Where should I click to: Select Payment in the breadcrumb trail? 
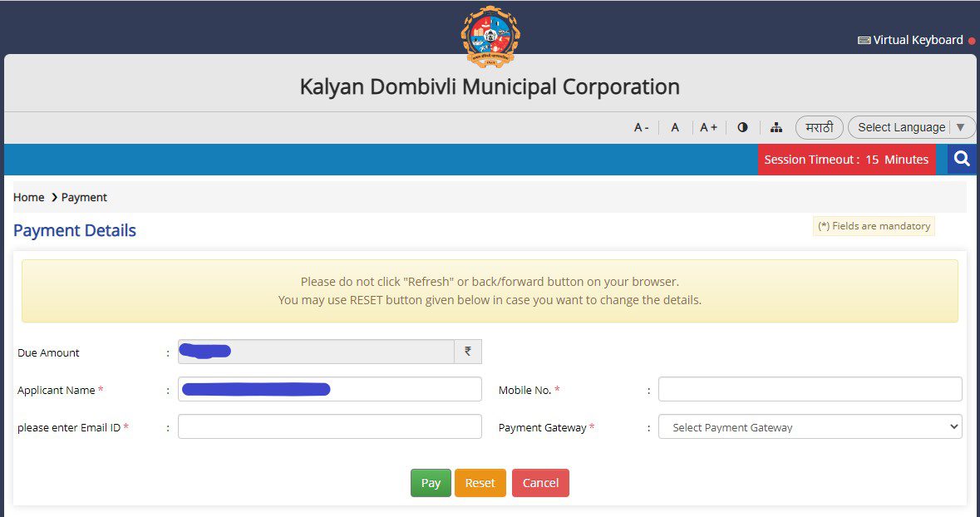click(x=84, y=197)
